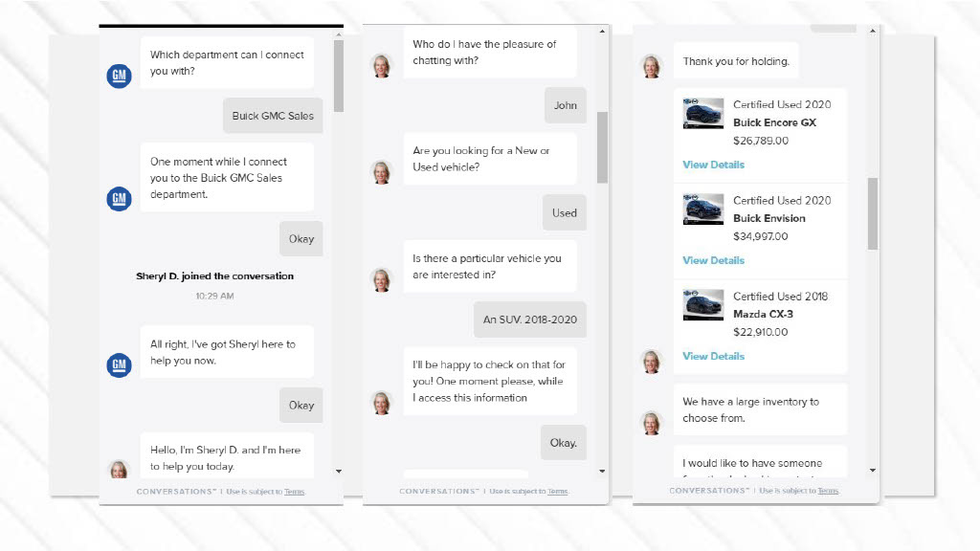The image size is (980, 551).
Task: Click 'Are you looking for a New or Used' message
Action: 490,159
